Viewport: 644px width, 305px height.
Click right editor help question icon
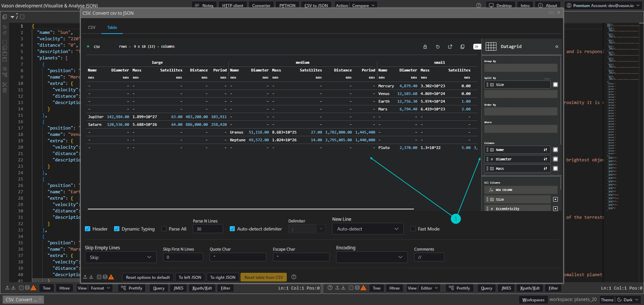[330, 288]
